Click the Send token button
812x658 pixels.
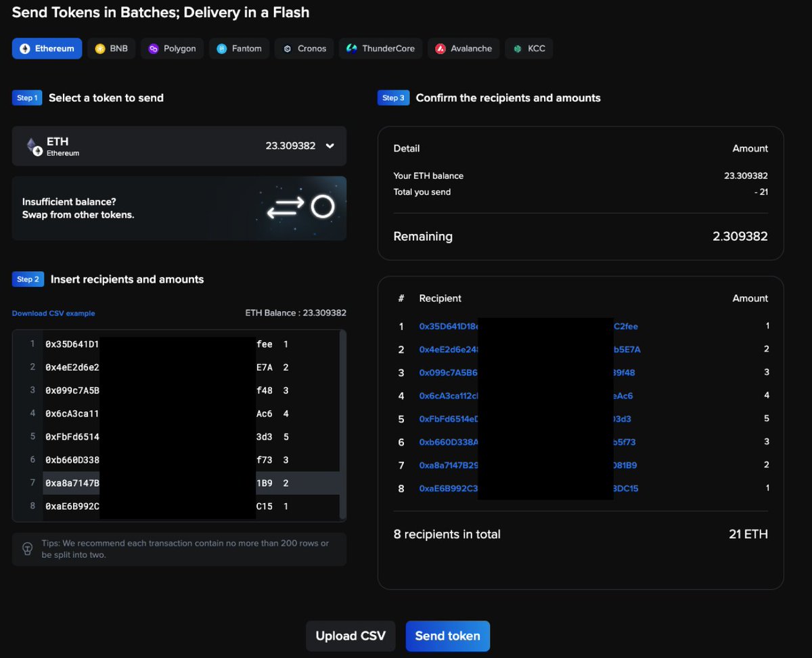point(447,636)
